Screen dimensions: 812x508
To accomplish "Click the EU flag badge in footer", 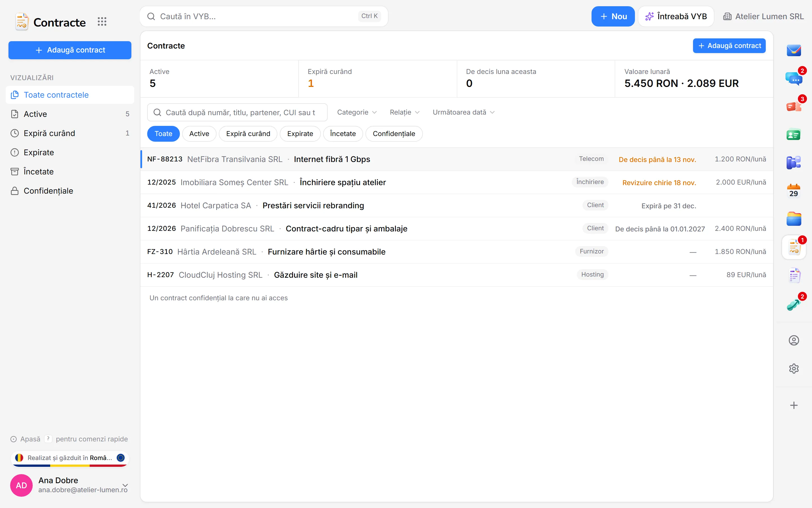I will click(x=120, y=457).
